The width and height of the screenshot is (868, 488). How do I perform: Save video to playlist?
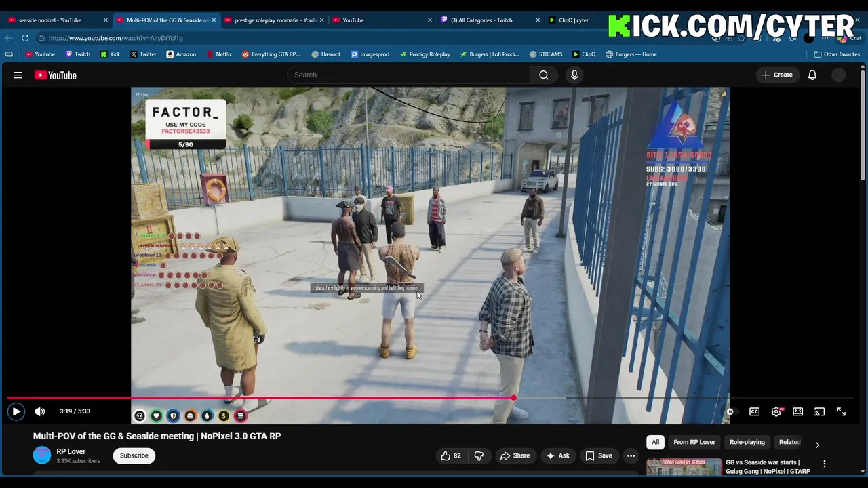click(x=599, y=455)
